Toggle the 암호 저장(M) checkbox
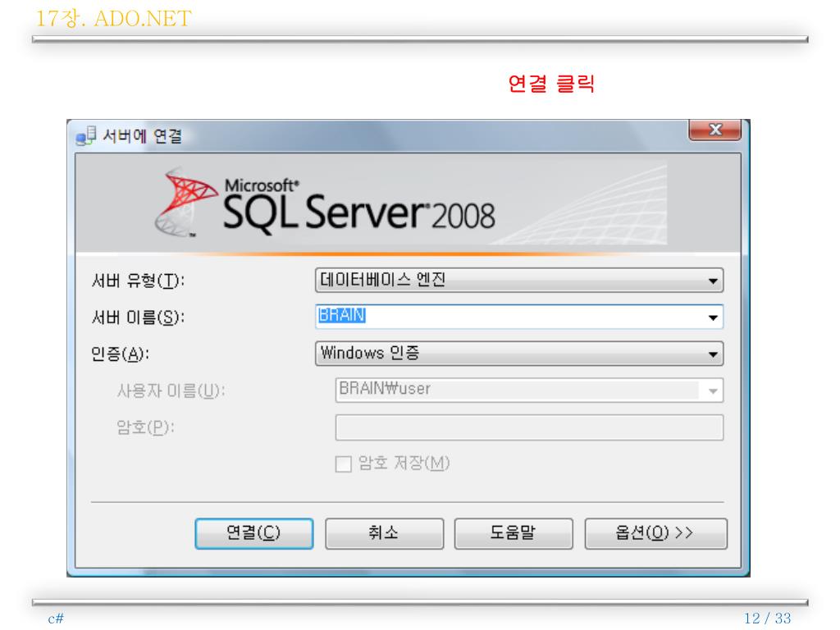The height and width of the screenshot is (630, 840). pos(343,464)
